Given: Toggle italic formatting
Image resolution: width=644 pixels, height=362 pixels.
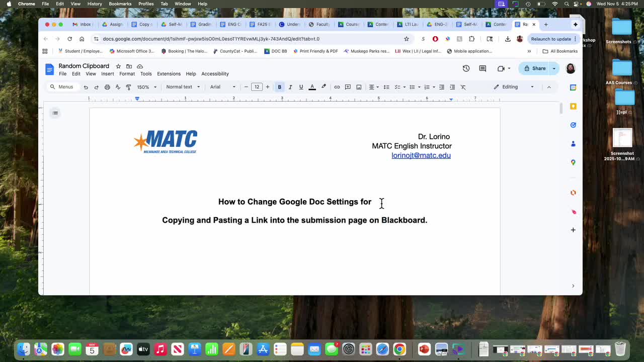Looking at the screenshot, I should [290, 87].
